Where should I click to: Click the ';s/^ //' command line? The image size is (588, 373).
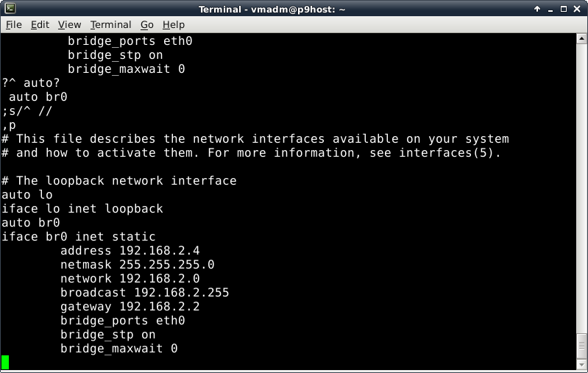(27, 110)
